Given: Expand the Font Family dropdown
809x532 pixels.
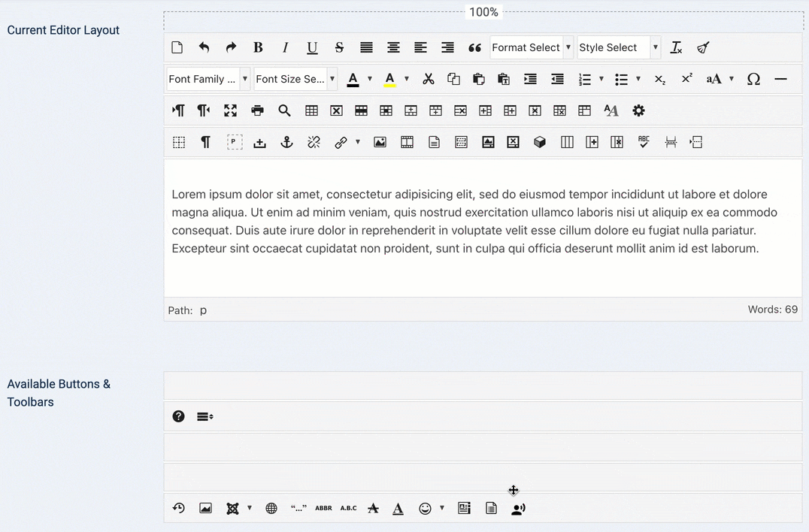Looking at the screenshot, I should (208, 79).
